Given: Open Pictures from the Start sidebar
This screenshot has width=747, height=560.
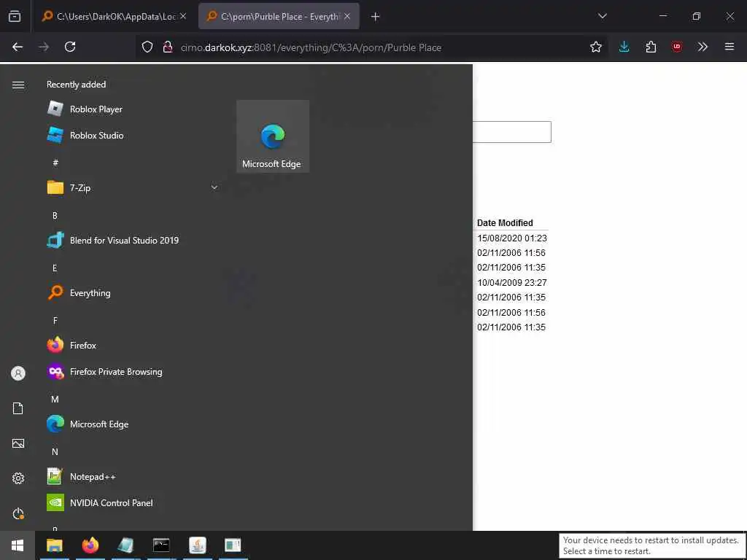Looking at the screenshot, I should (18, 443).
